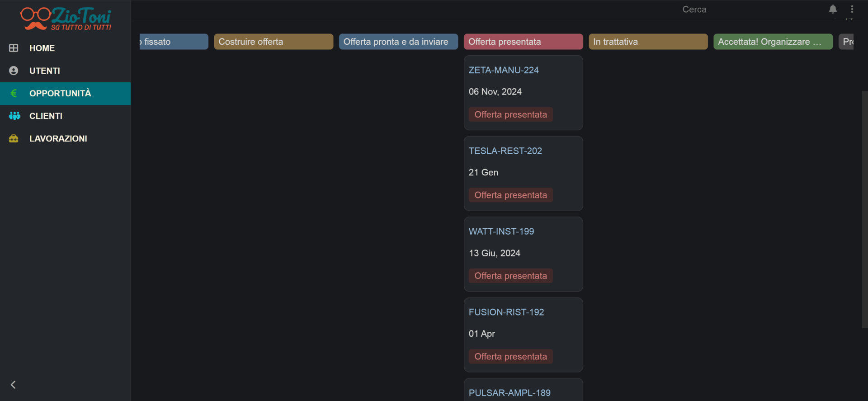Open the WATT-INST-199 opportunity link
This screenshot has height=401, width=868.
501,231
